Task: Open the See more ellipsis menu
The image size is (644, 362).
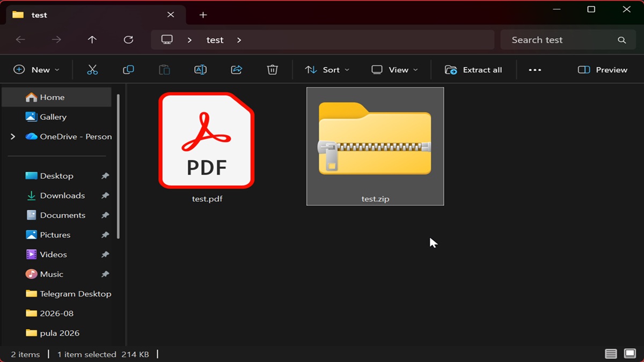Action: click(535, 70)
